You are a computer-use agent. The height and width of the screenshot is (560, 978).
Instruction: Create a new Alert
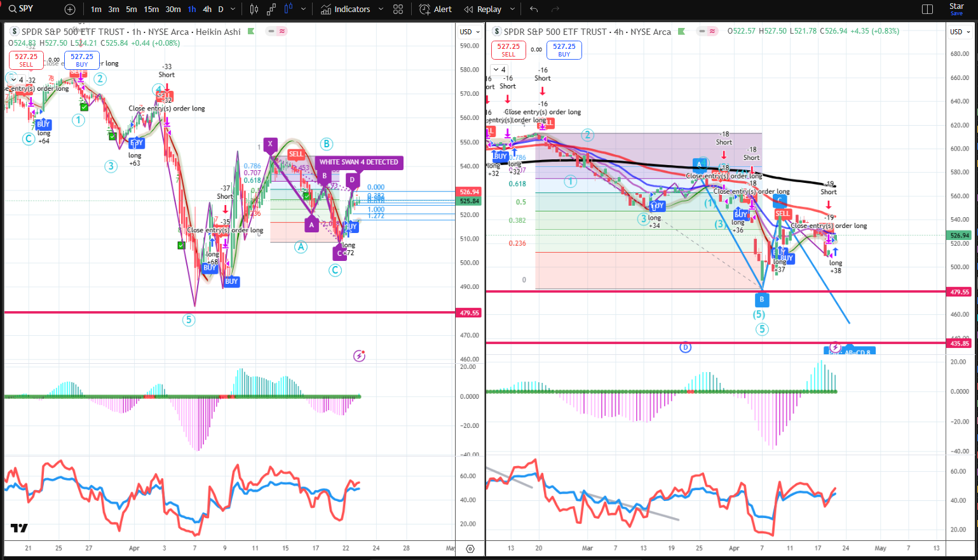pyautogui.click(x=436, y=10)
